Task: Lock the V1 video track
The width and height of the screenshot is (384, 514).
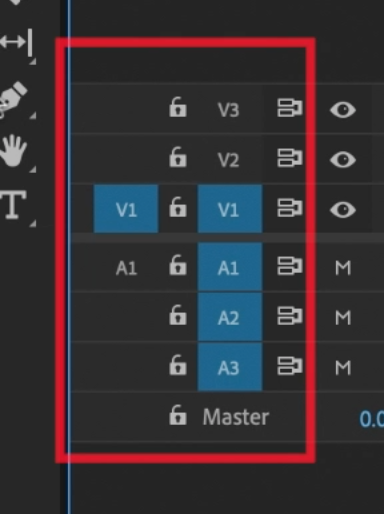Action: point(177,207)
